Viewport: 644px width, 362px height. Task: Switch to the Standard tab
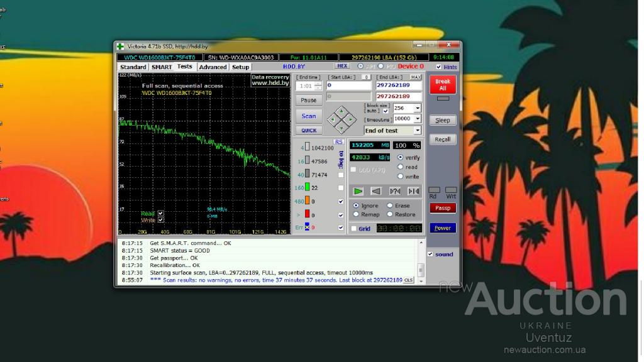click(133, 67)
